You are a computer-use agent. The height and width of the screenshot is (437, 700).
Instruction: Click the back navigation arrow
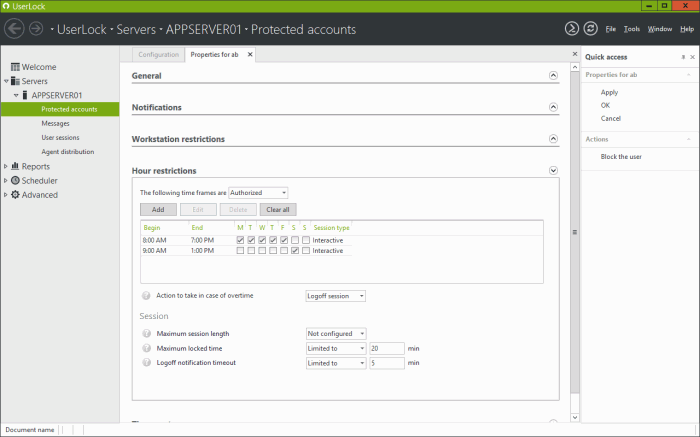pyautogui.click(x=15, y=29)
